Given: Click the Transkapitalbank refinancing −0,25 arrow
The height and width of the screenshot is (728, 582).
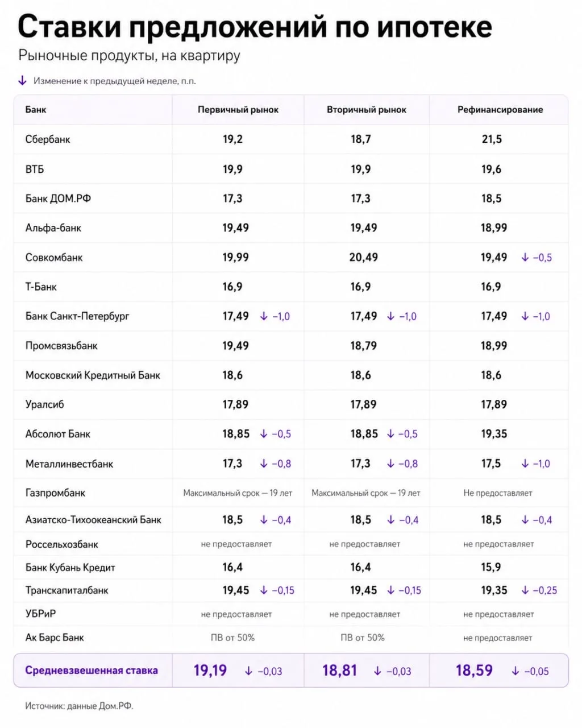Looking at the screenshot, I should coord(525,590).
